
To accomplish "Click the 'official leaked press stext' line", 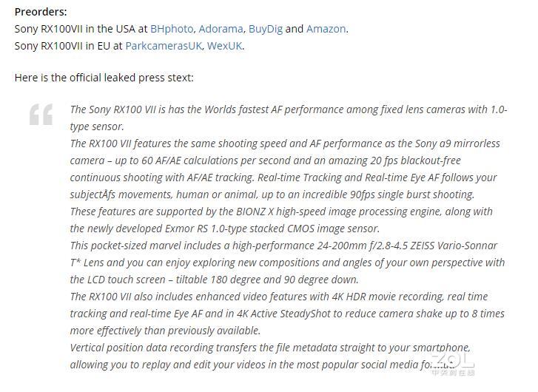I will 104,78.
